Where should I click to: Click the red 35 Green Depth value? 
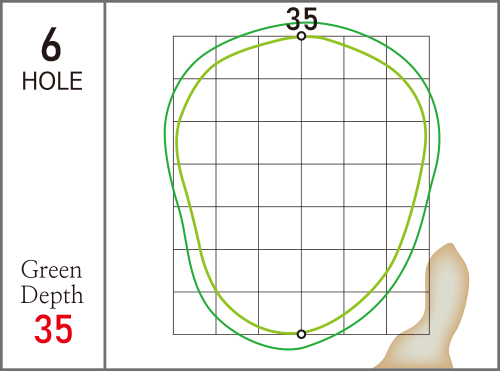(53, 329)
